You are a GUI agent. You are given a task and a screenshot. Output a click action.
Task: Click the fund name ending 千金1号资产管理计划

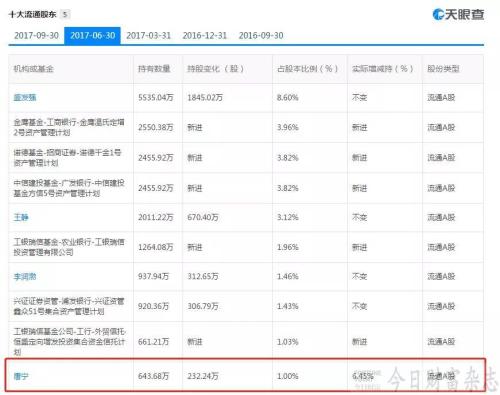[x=67, y=158]
